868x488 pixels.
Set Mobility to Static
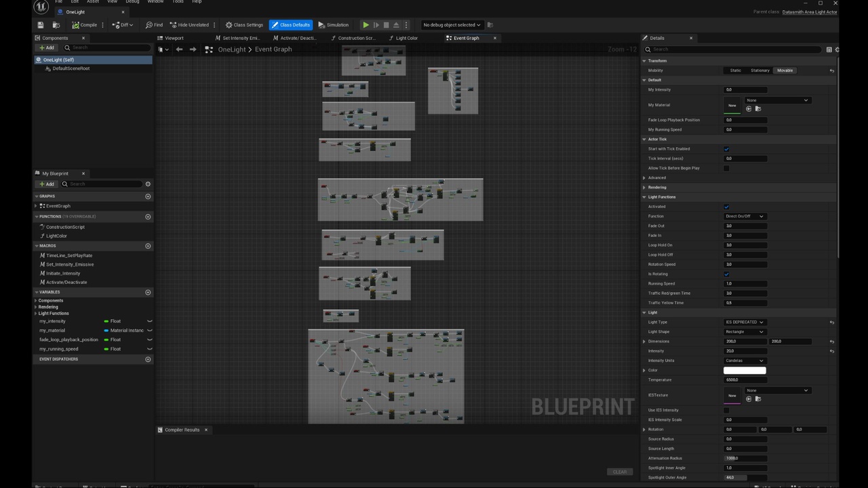tap(735, 70)
